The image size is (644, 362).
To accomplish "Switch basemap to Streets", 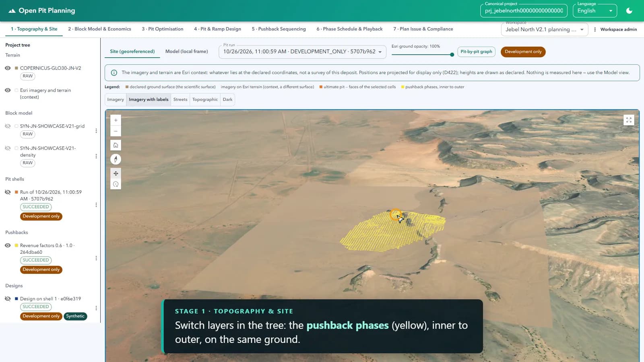I will (x=180, y=99).
